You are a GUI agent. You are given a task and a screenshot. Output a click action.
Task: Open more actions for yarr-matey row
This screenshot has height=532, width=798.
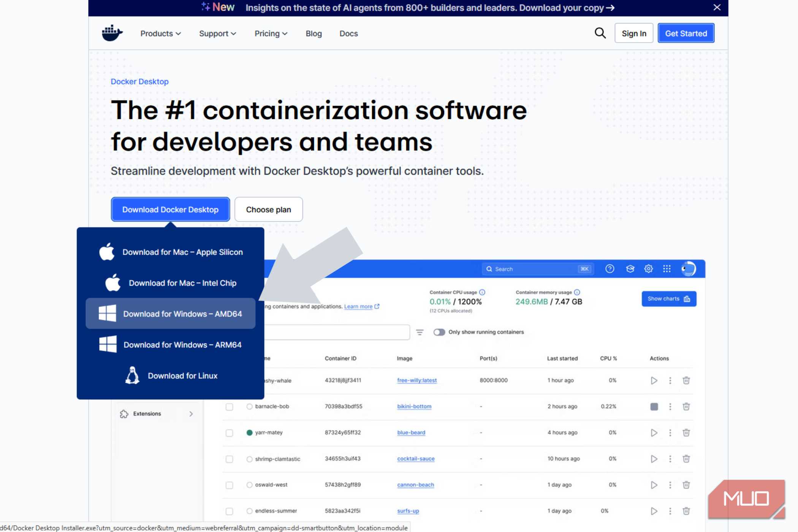(670, 433)
